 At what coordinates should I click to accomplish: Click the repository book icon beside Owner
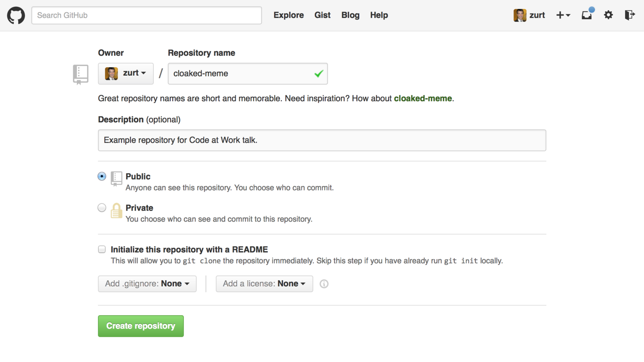80,74
